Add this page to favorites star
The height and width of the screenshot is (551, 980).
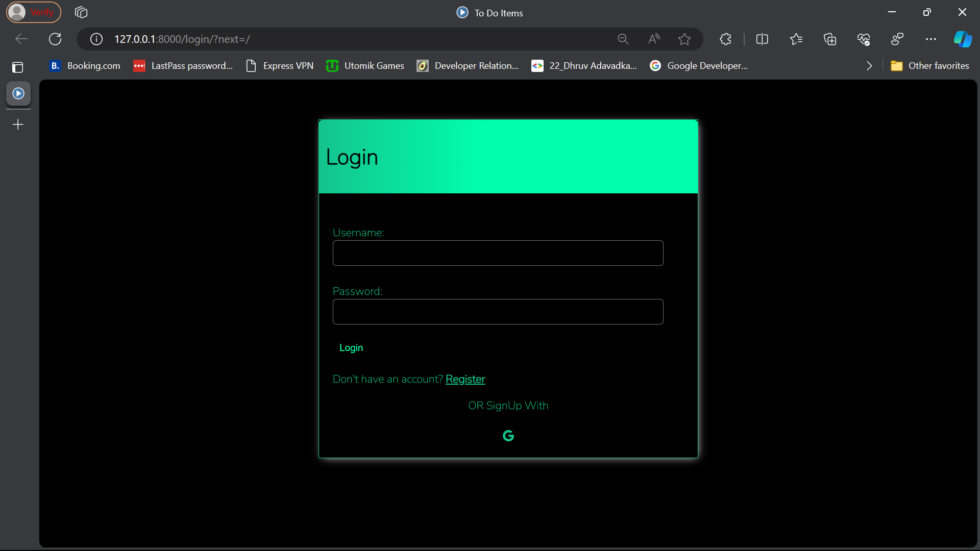click(x=684, y=39)
